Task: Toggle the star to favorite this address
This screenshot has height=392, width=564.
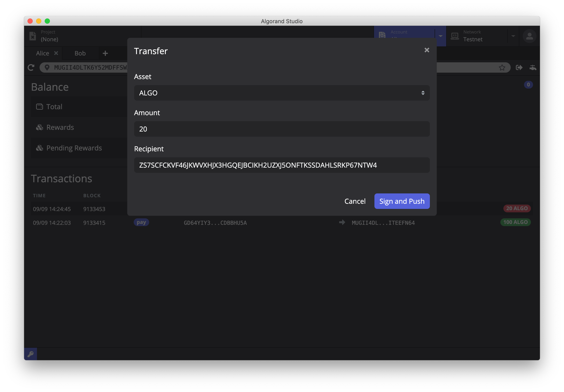Action: 502,67
